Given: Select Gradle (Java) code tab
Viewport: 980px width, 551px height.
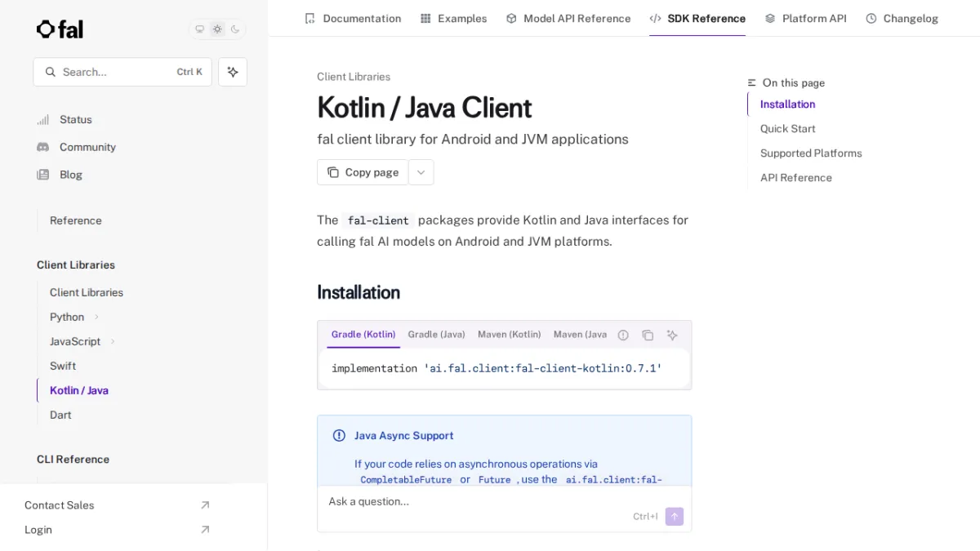Looking at the screenshot, I should pyautogui.click(x=436, y=335).
